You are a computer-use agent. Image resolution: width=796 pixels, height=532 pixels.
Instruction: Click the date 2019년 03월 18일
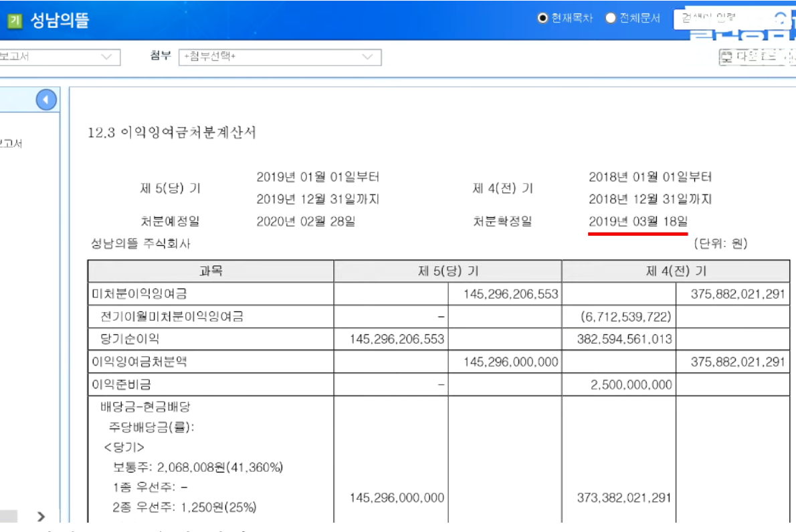coord(638,221)
